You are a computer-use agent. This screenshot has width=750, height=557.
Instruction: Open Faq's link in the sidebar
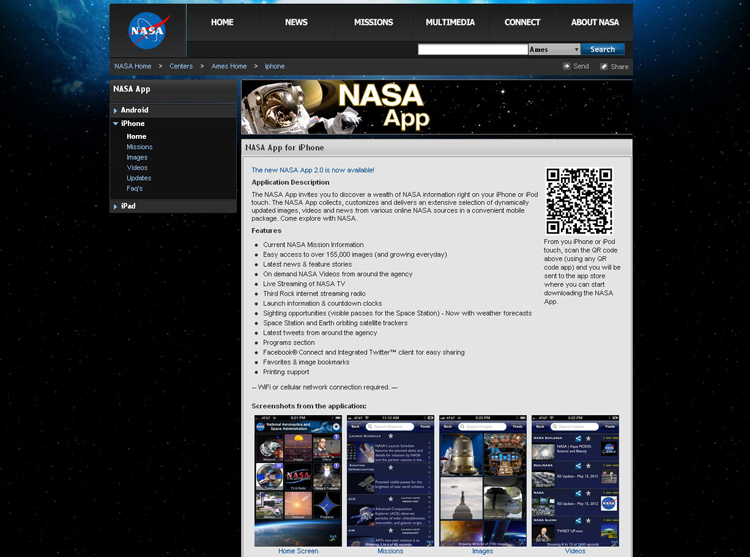134,188
